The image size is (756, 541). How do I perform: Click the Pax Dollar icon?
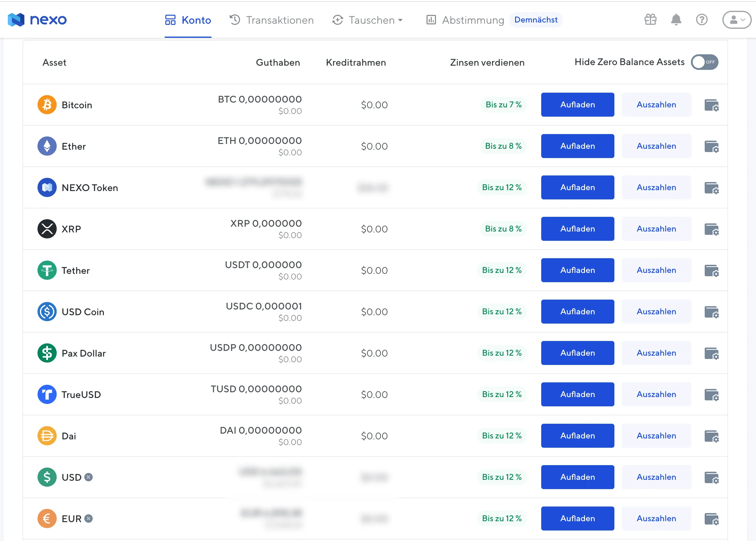coord(47,353)
